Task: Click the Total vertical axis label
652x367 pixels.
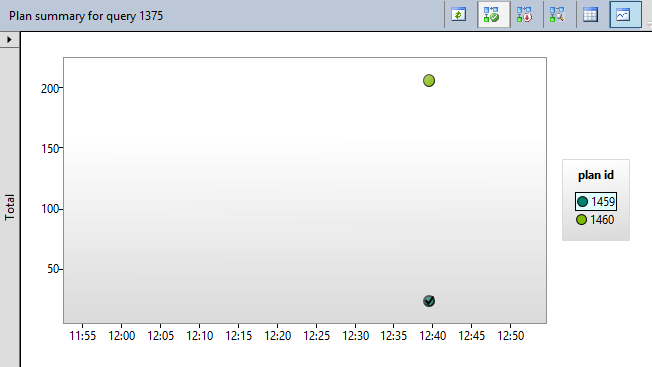Action: coord(10,207)
